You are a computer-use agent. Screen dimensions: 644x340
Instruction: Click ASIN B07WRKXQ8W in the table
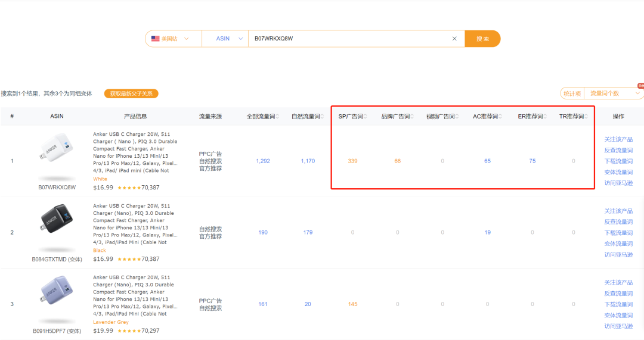tap(57, 188)
